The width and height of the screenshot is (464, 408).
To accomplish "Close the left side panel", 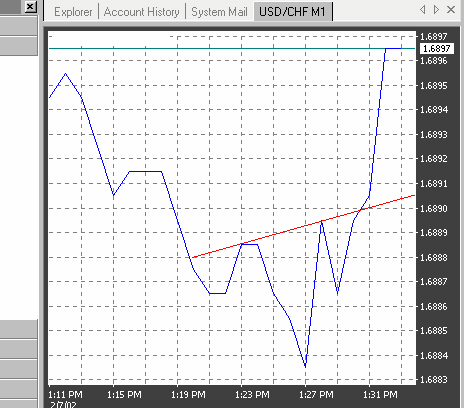I will point(30,6).
